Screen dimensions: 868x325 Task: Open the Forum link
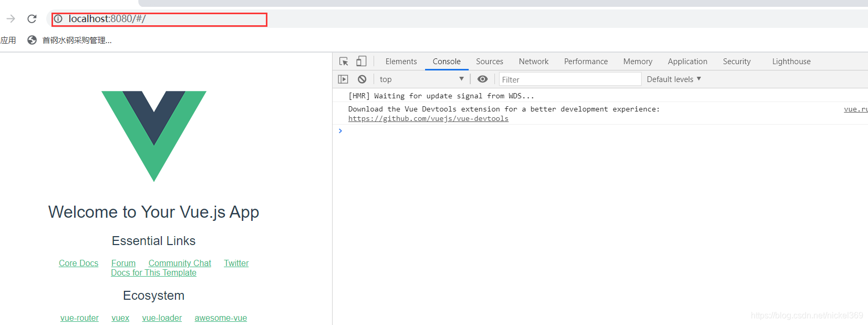point(123,263)
